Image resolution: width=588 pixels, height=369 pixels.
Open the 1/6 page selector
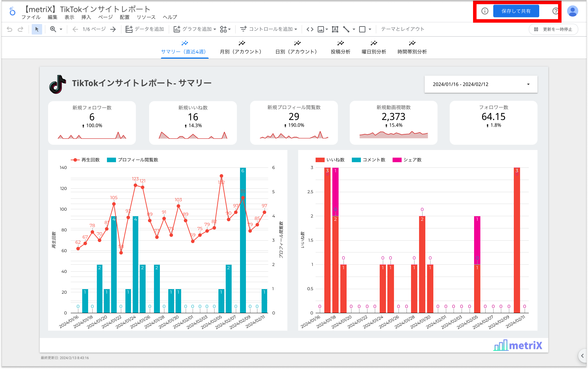tap(94, 29)
